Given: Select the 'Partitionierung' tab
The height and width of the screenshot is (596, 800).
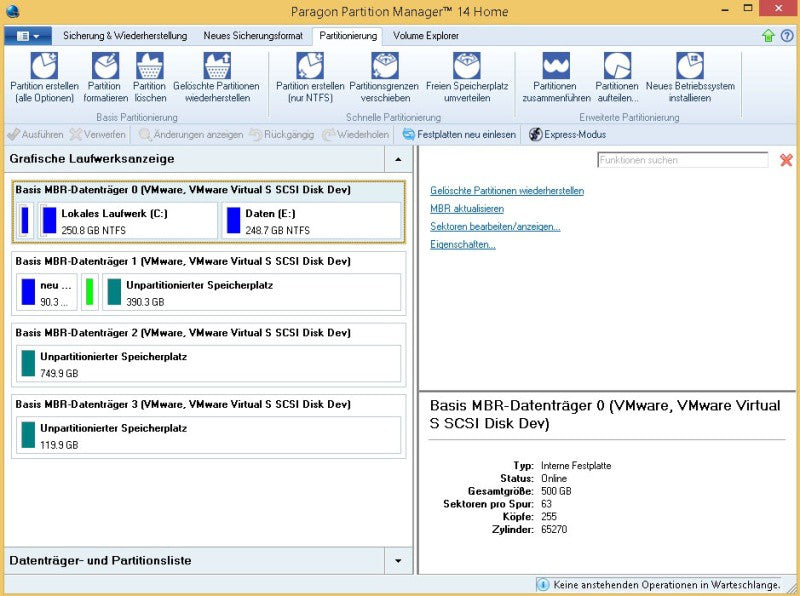Looking at the screenshot, I should click(348, 36).
